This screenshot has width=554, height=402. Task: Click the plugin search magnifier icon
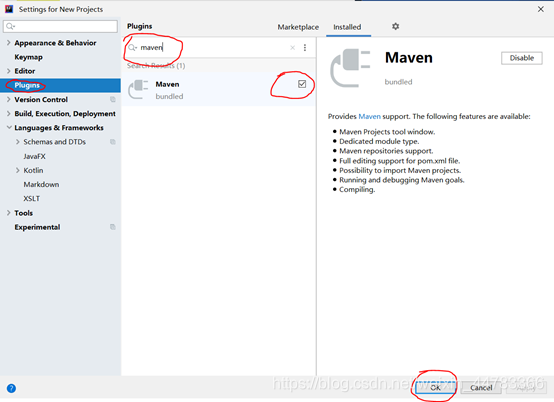tap(132, 48)
